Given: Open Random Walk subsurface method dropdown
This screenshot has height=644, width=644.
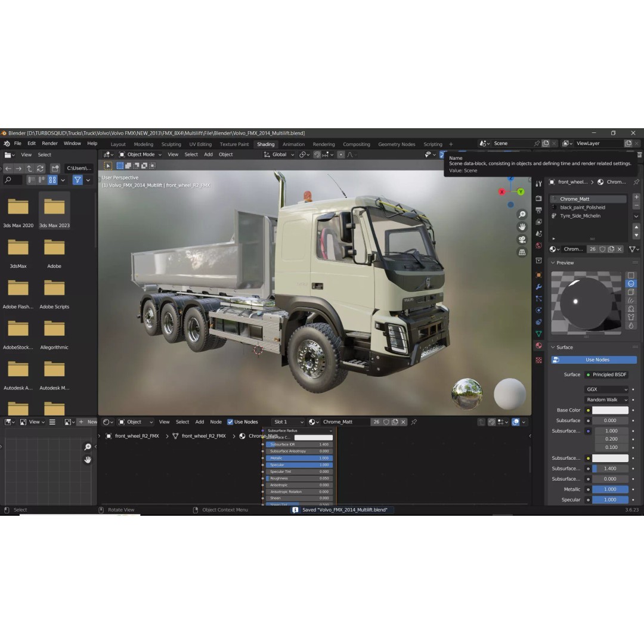Looking at the screenshot, I should click(606, 400).
